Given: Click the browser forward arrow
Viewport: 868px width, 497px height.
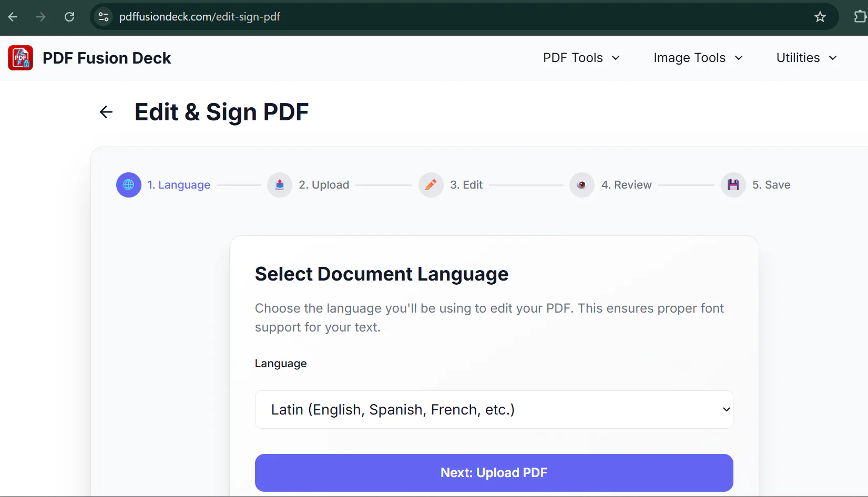Looking at the screenshot, I should (41, 17).
